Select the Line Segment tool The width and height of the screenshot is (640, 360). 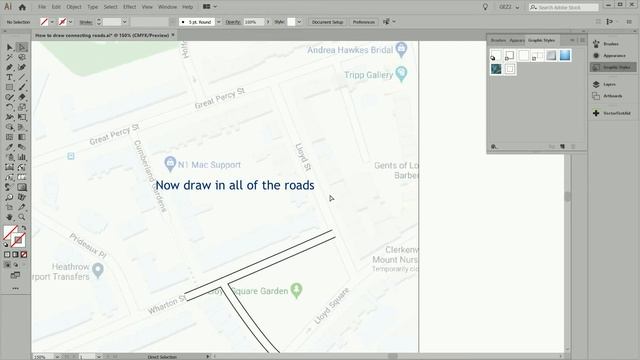22,78
